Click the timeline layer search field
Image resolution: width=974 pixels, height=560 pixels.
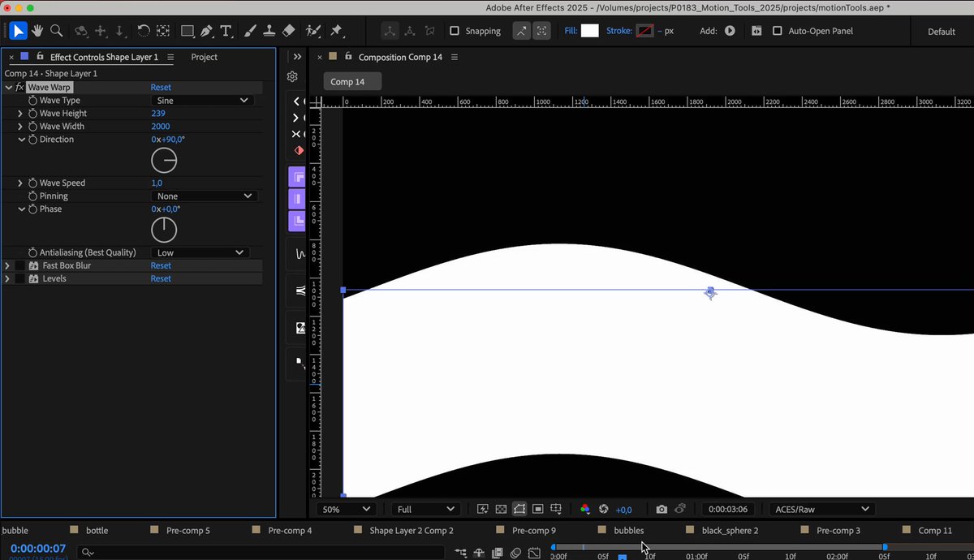point(260,553)
